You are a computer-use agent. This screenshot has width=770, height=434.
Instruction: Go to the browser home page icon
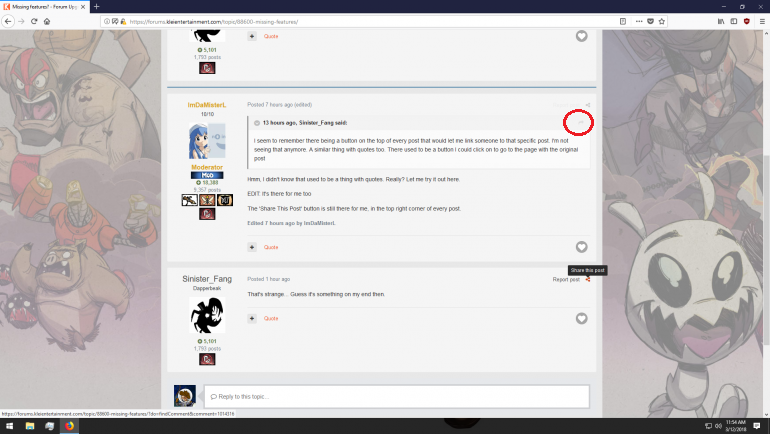[x=47, y=21]
